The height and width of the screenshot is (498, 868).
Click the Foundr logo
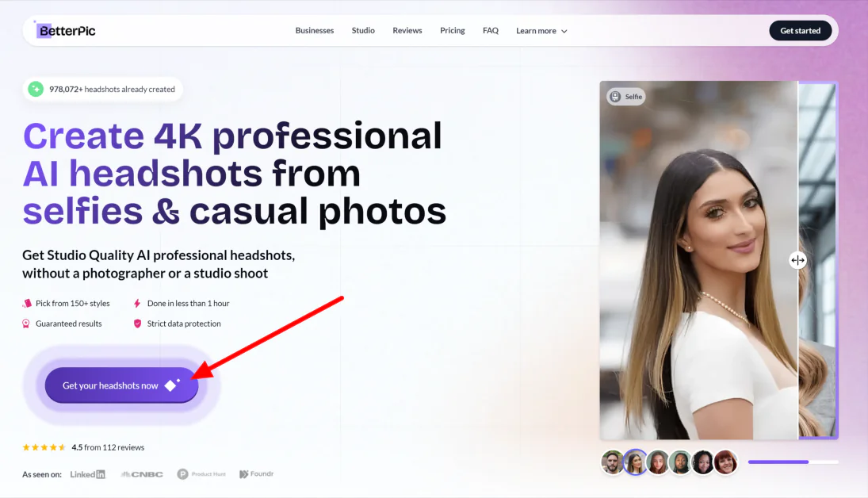coord(256,474)
